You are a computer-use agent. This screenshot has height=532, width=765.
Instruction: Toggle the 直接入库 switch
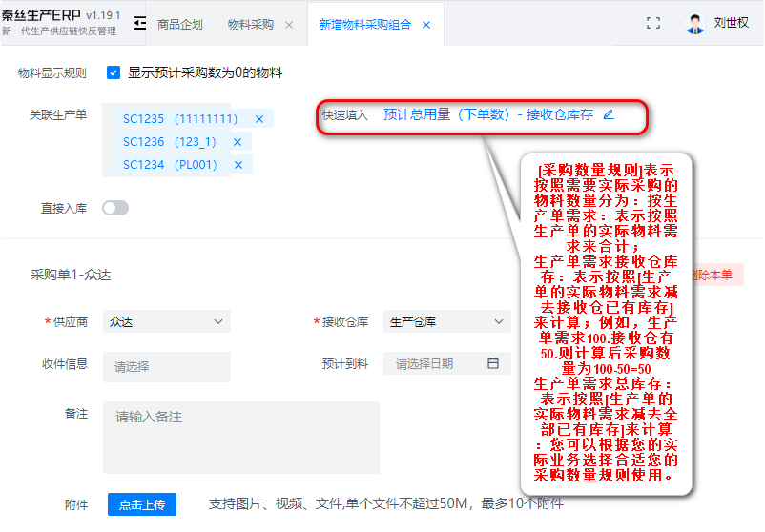[115, 208]
